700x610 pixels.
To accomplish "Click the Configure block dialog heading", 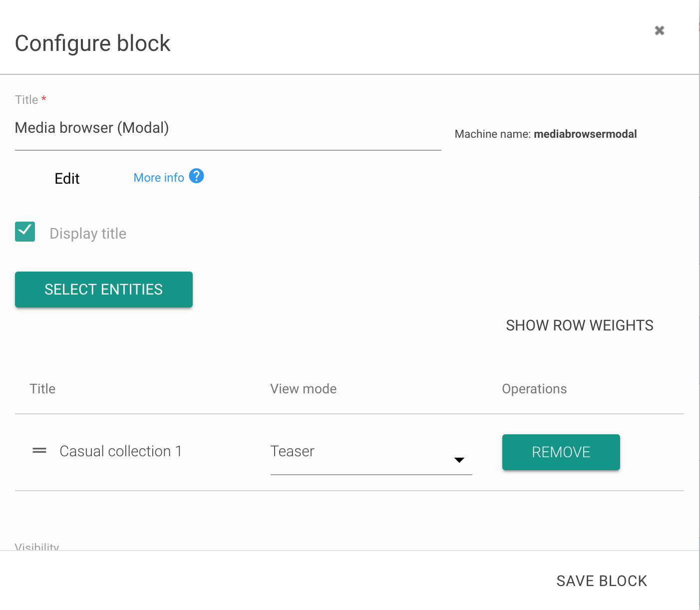I will tap(93, 43).
